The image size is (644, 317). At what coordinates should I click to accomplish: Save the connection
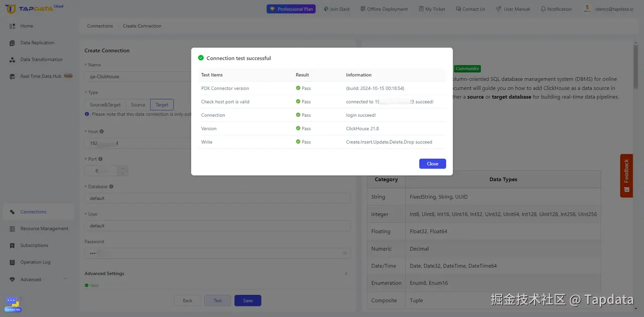click(248, 300)
